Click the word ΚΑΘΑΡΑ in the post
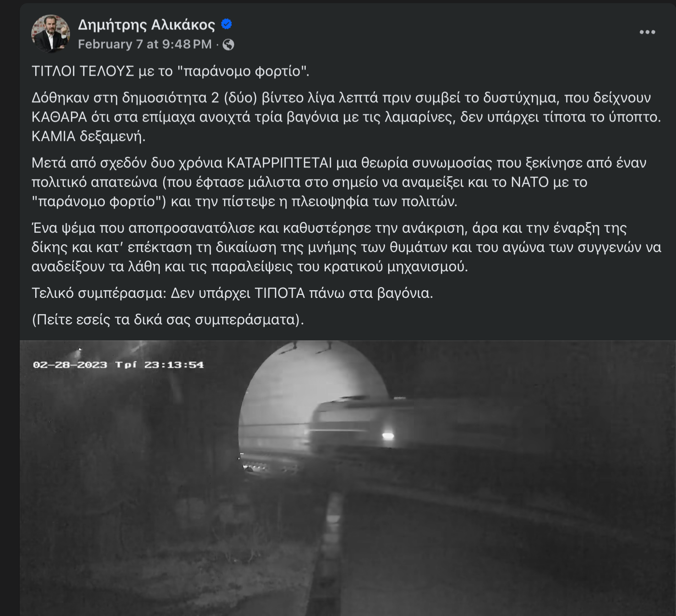The height and width of the screenshot is (616, 676). pyautogui.click(x=59, y=117)
